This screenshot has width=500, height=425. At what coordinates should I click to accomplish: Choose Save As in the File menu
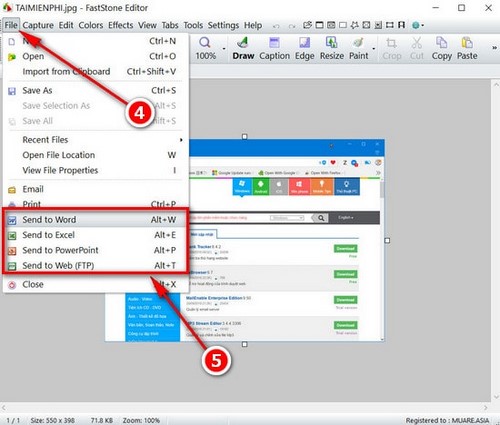(x=95, y=90)
